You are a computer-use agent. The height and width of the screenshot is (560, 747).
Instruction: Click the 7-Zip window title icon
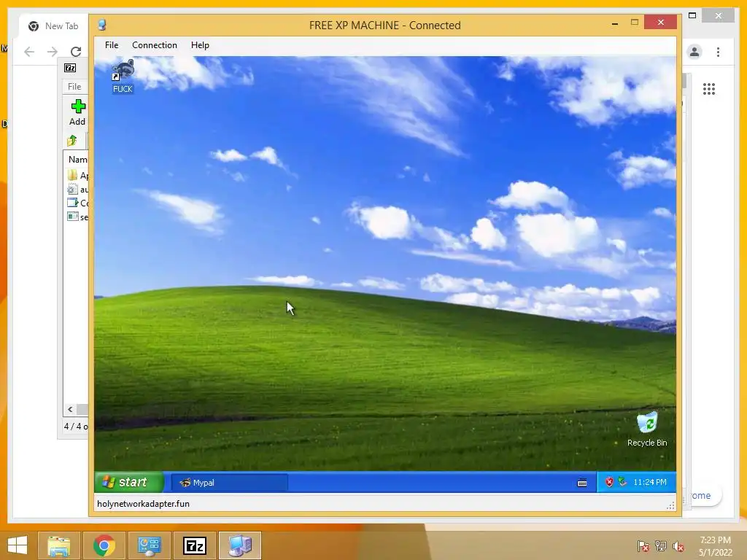coord(70,68)
